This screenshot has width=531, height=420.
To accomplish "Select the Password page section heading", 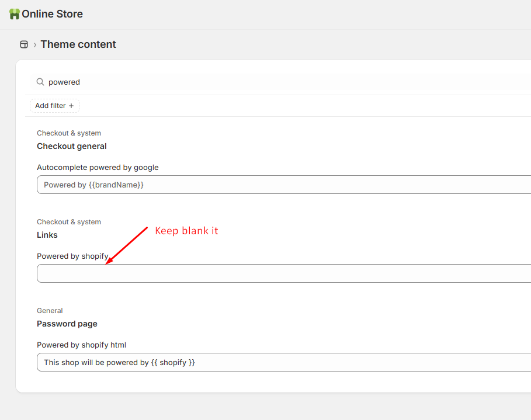I will coord(67,324).
